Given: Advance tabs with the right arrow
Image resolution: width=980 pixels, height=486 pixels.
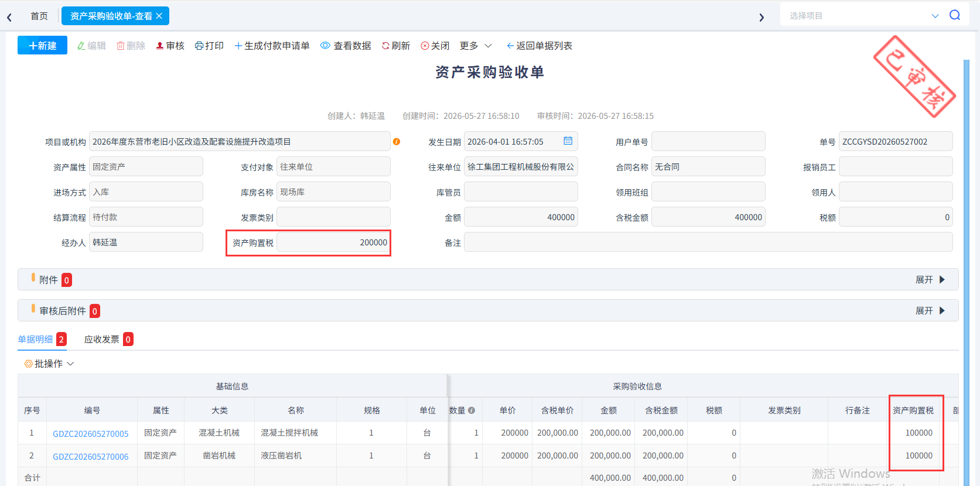Looking at the screenshot, I should [x=762, y=17].
